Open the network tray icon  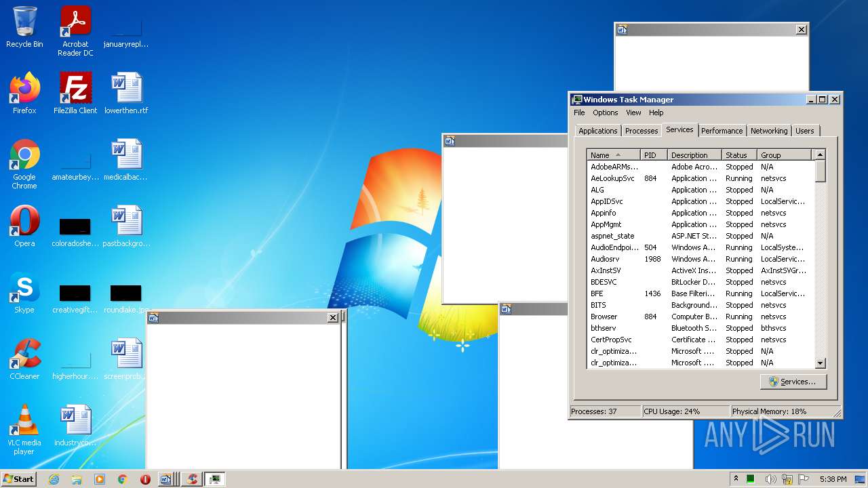point(787,479)
